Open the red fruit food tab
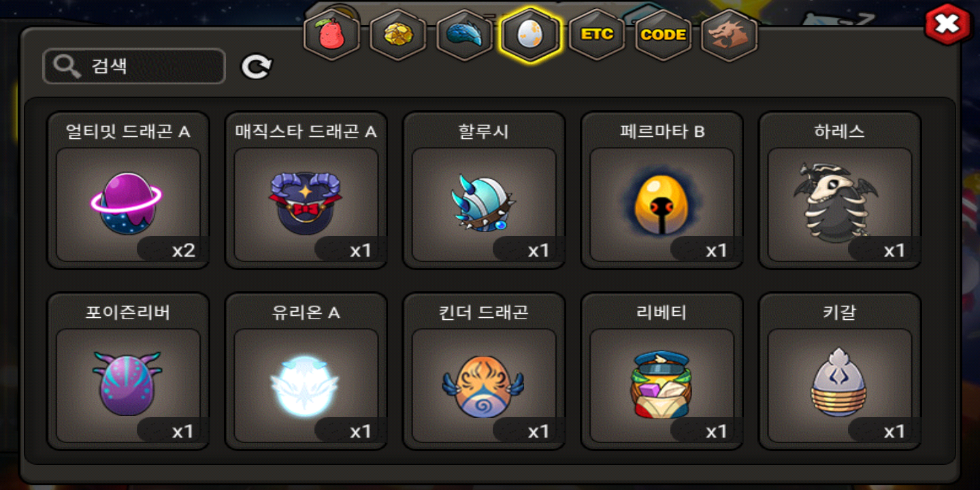 pos(331,35)
